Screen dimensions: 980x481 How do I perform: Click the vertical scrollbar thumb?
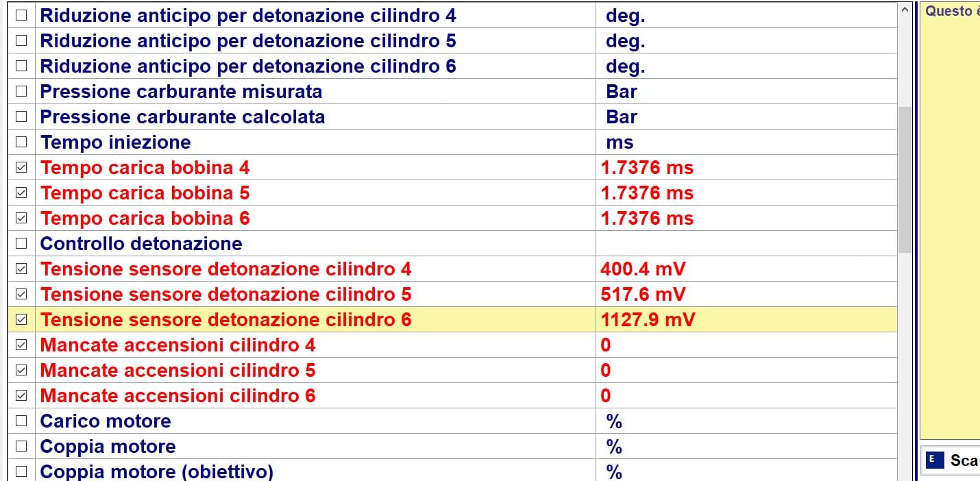905,180
